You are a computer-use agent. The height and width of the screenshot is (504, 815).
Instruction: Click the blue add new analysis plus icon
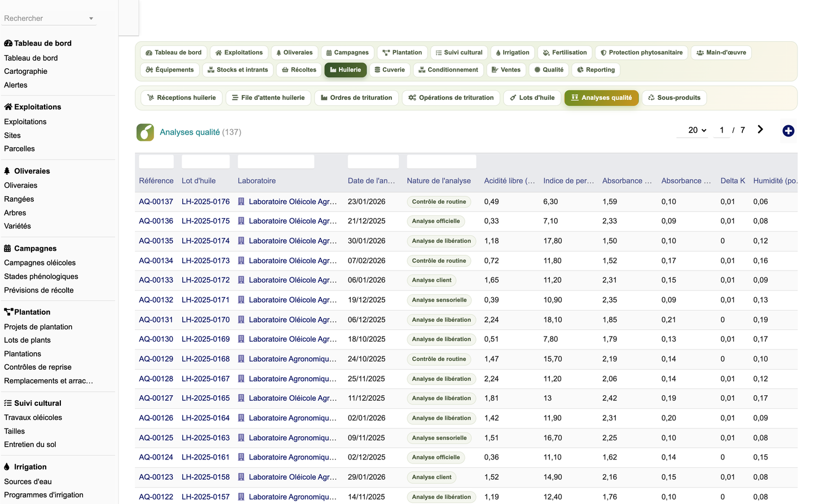coord(788,131)
